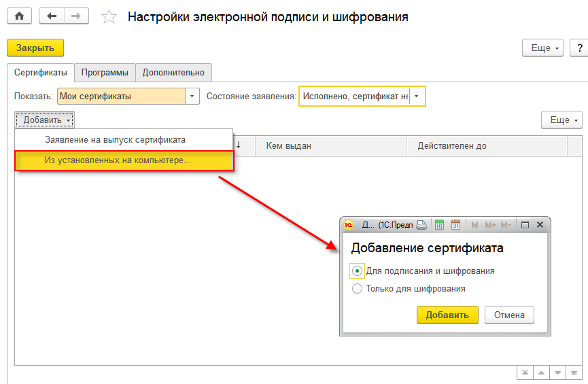Click the Мои сертификаты field
This screenshot has width=588, height=384.
point(121,97)
